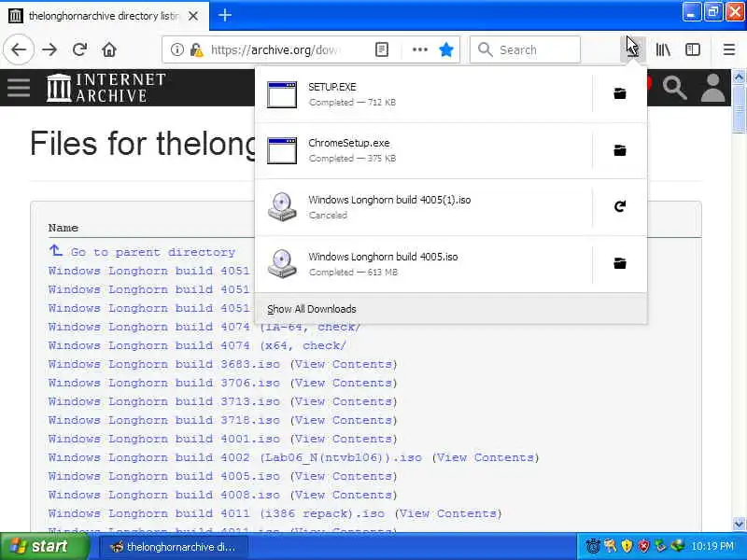The image size is (747, 560).
Task: Click the red shield tray icon
Action: click(643, 546)
